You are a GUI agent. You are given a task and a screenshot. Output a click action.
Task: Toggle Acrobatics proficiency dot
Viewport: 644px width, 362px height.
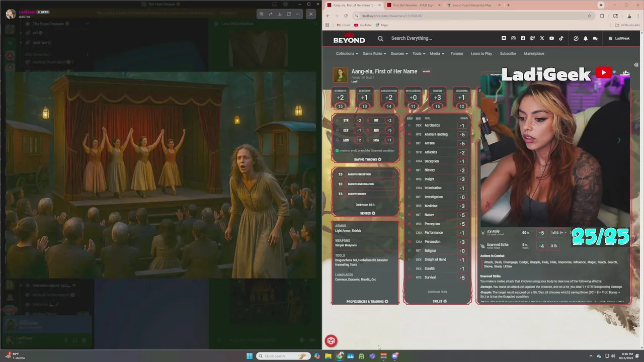409,125
